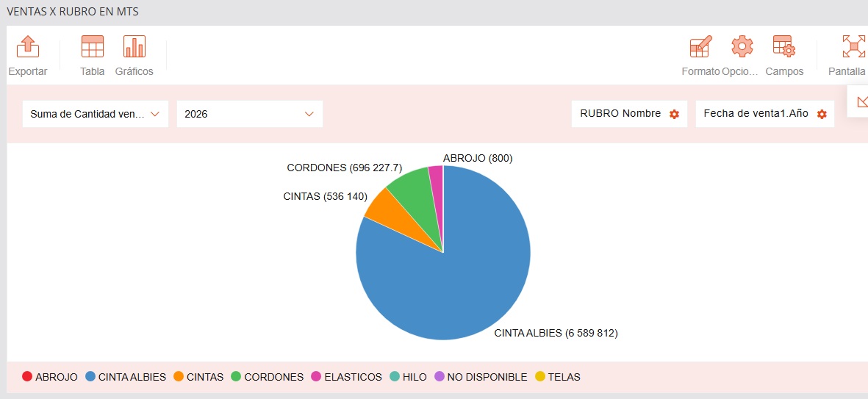The width and height of the screenshot is (868, 399).
Task: Click the Opciones gear icon
Action: pyautogui.click(x=742, y=47)
